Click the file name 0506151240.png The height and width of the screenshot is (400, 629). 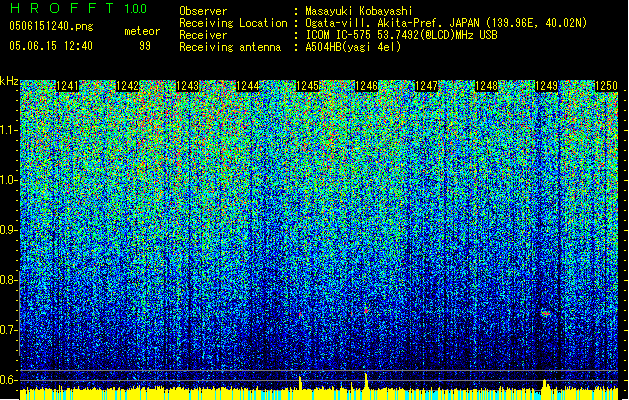click(x=51, y=27)
